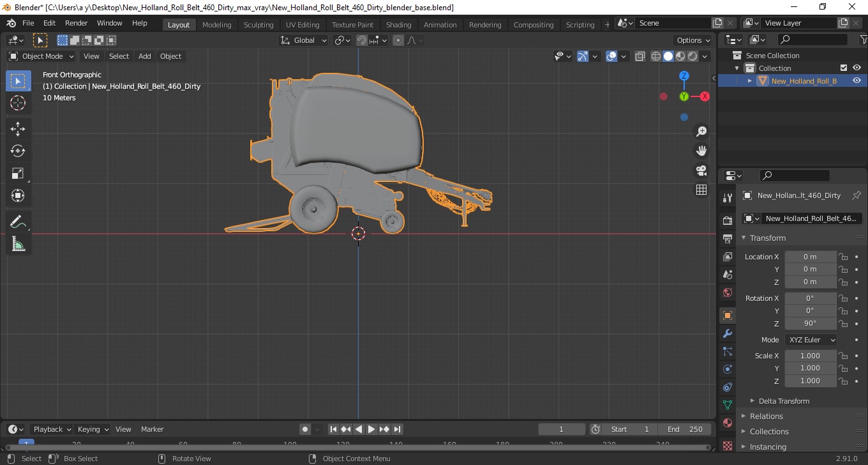Select the Rotate tool
The height and width of the screenshot is (465, 868).
tap(18, 151)
